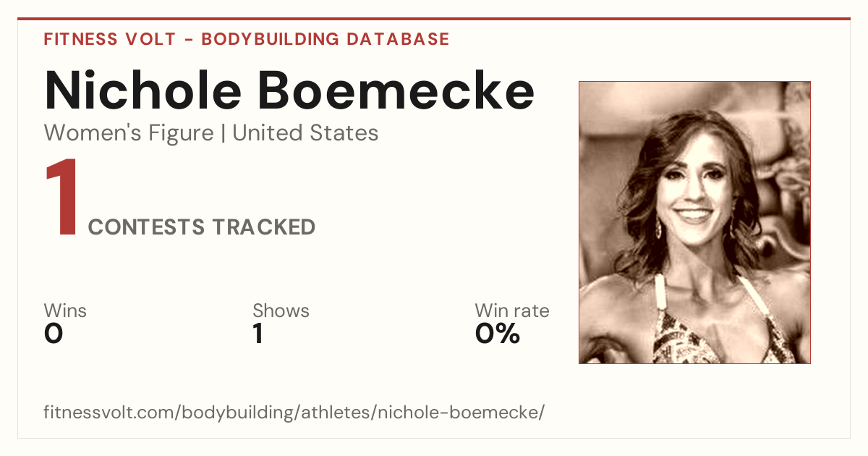
Task: Click the Shows stat label
Action: [x=281, y=311]
